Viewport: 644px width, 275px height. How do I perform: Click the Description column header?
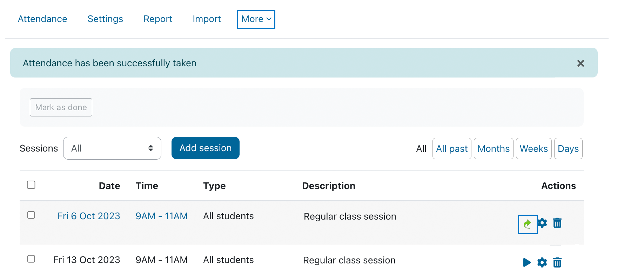[329, 186]
